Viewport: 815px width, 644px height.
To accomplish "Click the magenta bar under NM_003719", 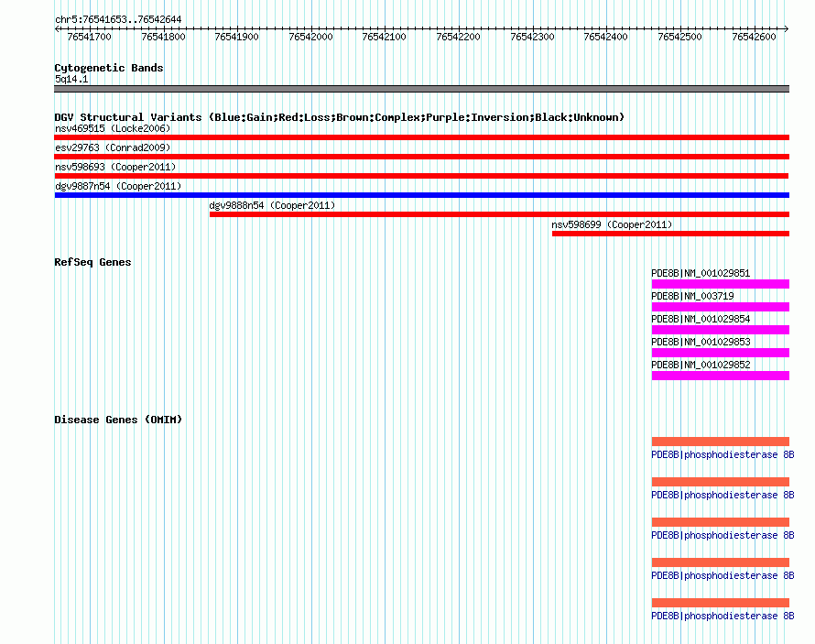I will click(x=721, y=307).
